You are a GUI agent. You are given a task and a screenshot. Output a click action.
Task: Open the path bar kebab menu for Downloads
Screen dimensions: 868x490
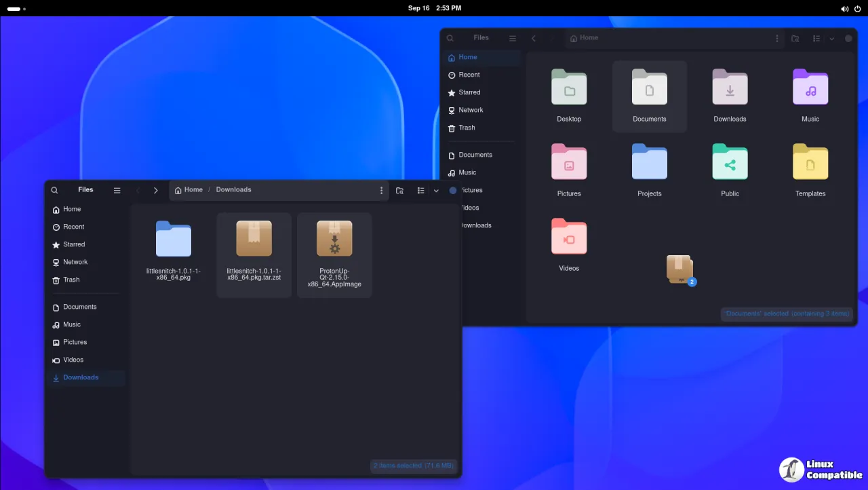point(381,191)
